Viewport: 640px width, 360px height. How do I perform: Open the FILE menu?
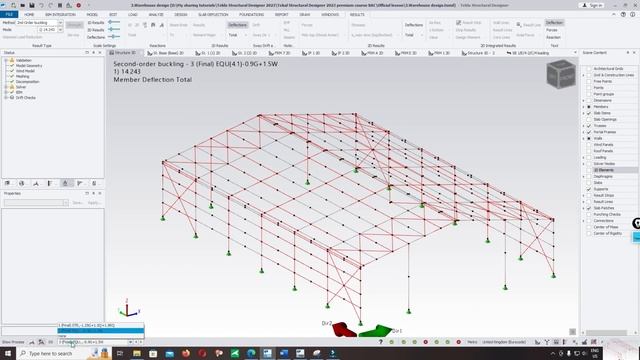point(9,14)
